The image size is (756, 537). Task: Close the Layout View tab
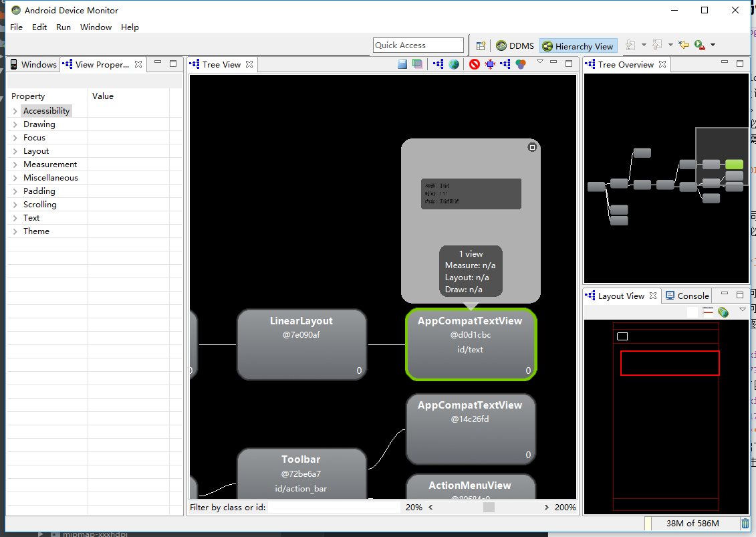[653, 296]
